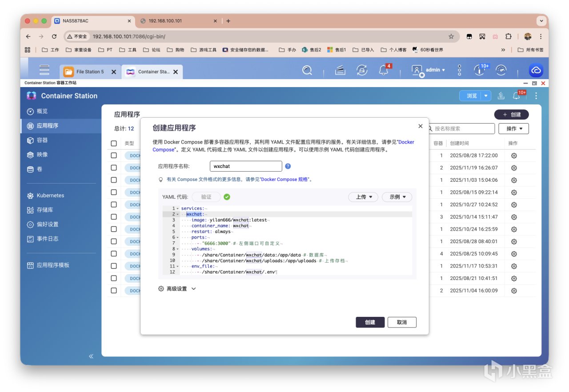Open the QTS search magnifier icon
Viewport: 569px width, 392px height.
click(307, 70)
